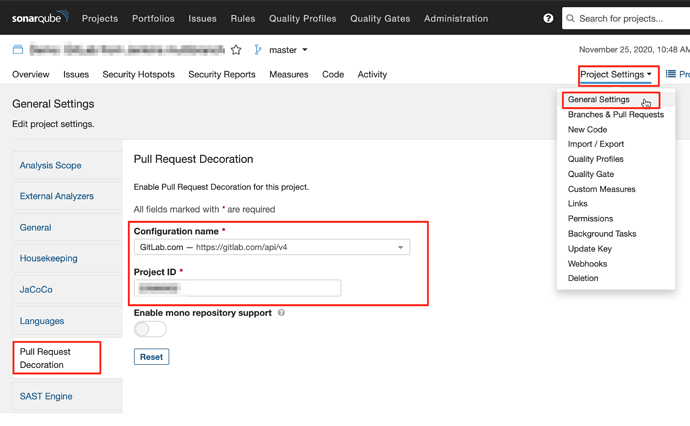
Task: Open the Analysis Scope settings category
Action: click(51, 166)
